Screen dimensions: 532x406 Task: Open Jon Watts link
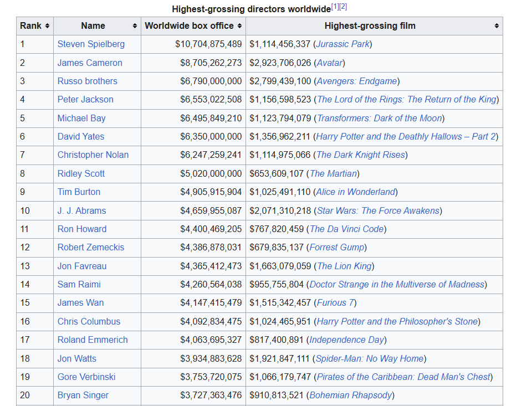tap(76, 358)
